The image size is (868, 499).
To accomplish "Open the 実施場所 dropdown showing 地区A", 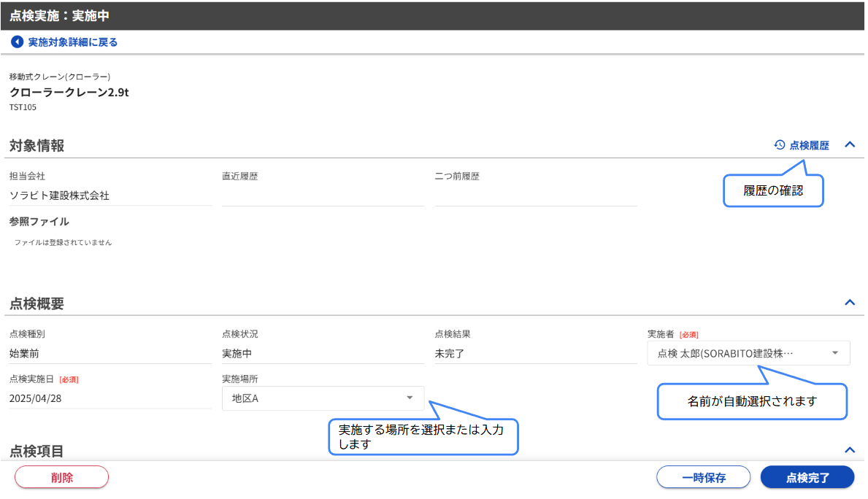I will [314, 398].
